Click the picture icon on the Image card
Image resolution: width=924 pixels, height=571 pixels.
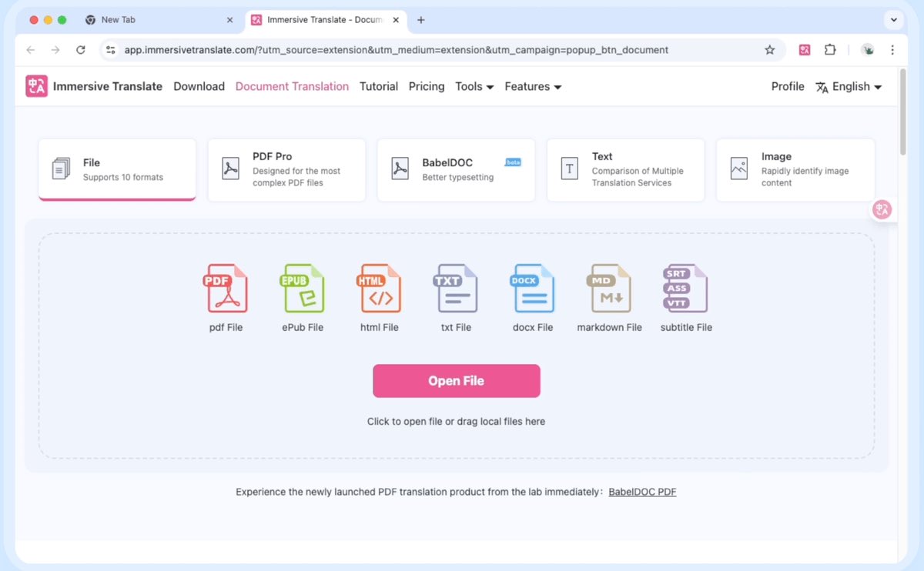738,169
